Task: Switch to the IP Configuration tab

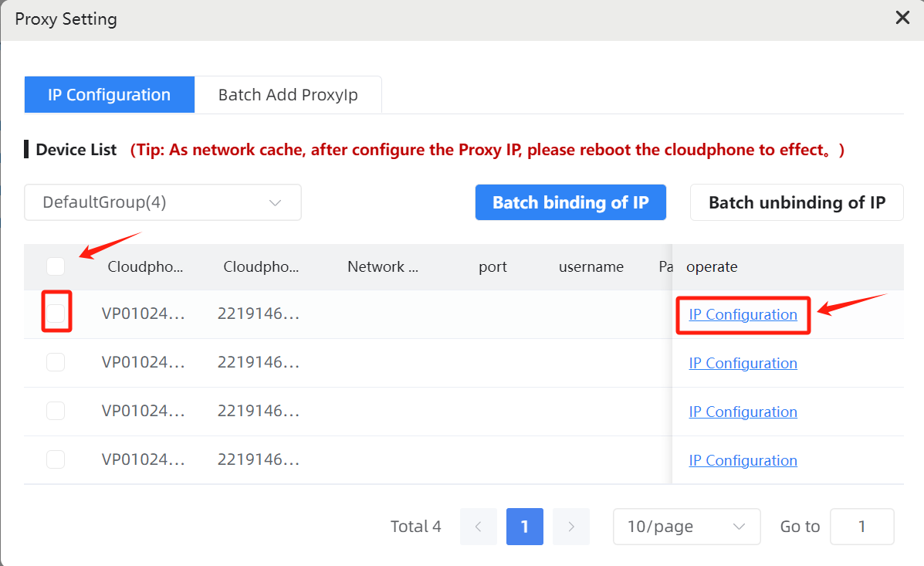Action: [109, 95]
